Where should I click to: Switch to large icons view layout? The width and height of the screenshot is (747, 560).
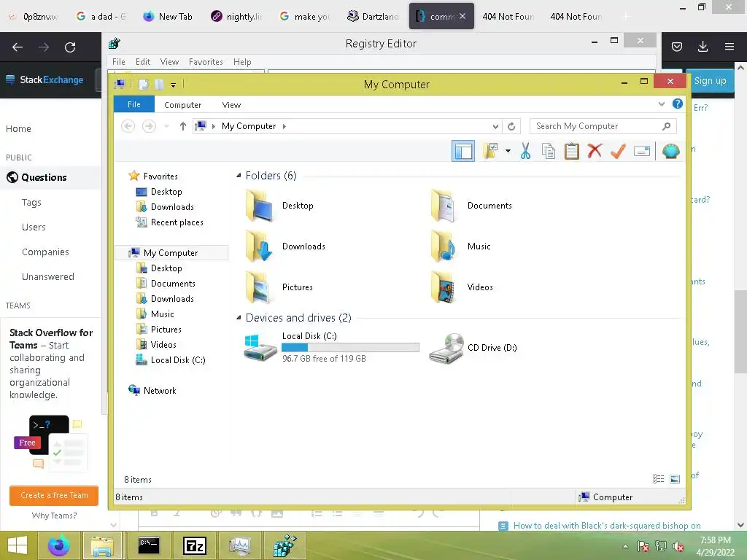[675, 479]
